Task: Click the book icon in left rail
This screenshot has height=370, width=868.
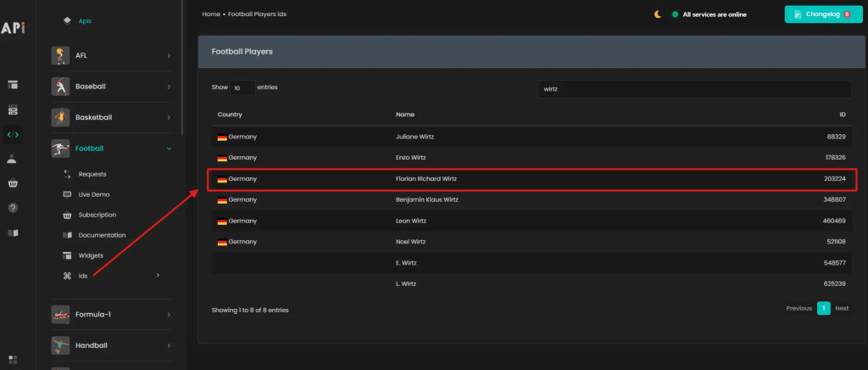Action: coord(13,233)
